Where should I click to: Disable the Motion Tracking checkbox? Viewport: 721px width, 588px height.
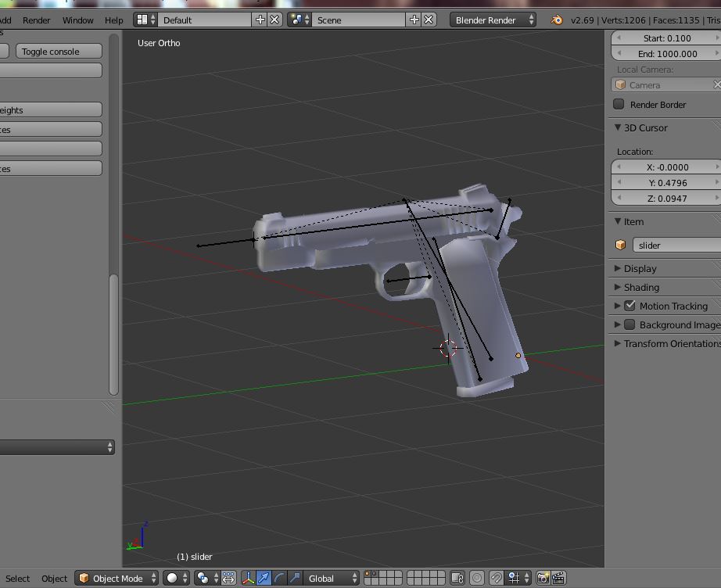click(x=630, y=307)
